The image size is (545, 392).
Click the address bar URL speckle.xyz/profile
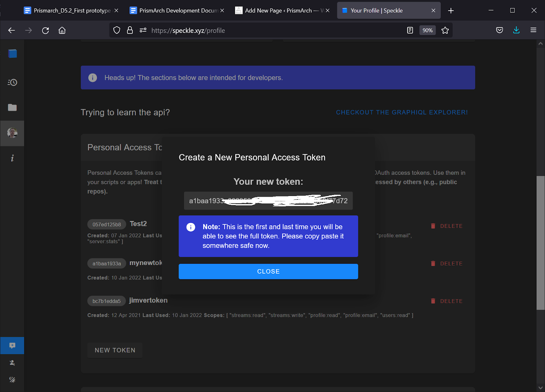(188, 31)
